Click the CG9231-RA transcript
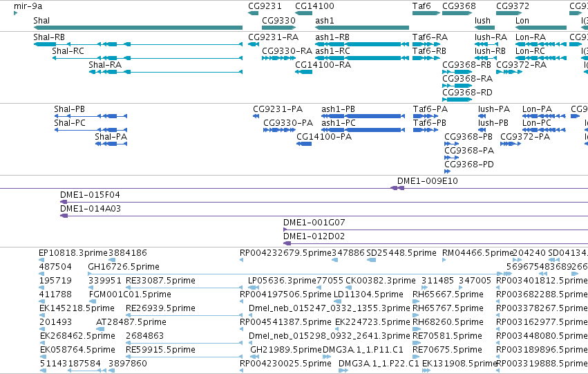The width and height of the screenshot is (588, 374). tap(254, 44)
